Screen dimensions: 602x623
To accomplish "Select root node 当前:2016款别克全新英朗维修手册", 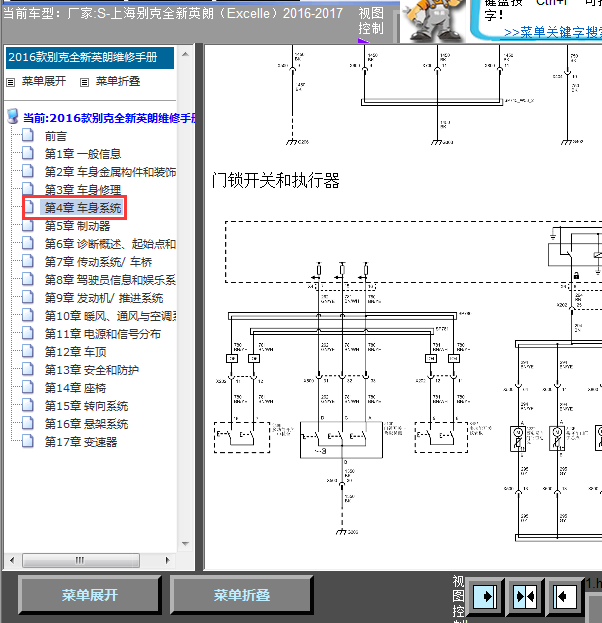I will tap(109, 118).
